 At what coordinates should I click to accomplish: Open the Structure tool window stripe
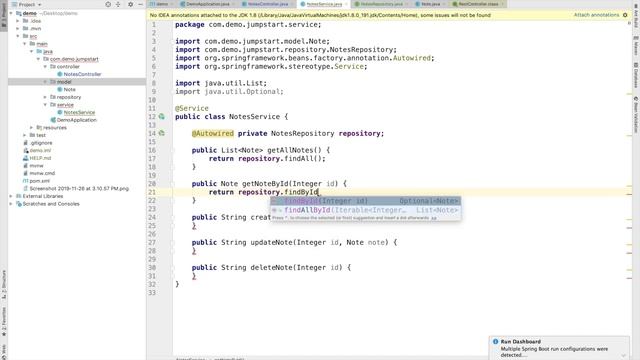[4, 284]
